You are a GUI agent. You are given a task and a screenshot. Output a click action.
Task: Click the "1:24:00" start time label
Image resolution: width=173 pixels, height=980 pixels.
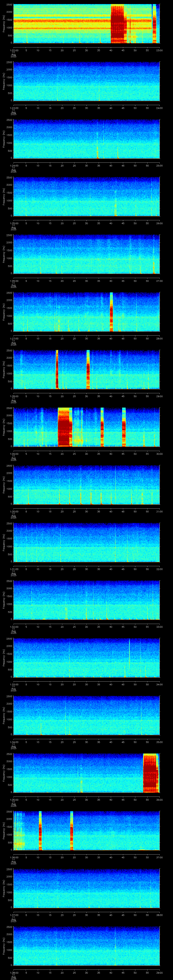[14, 166]
